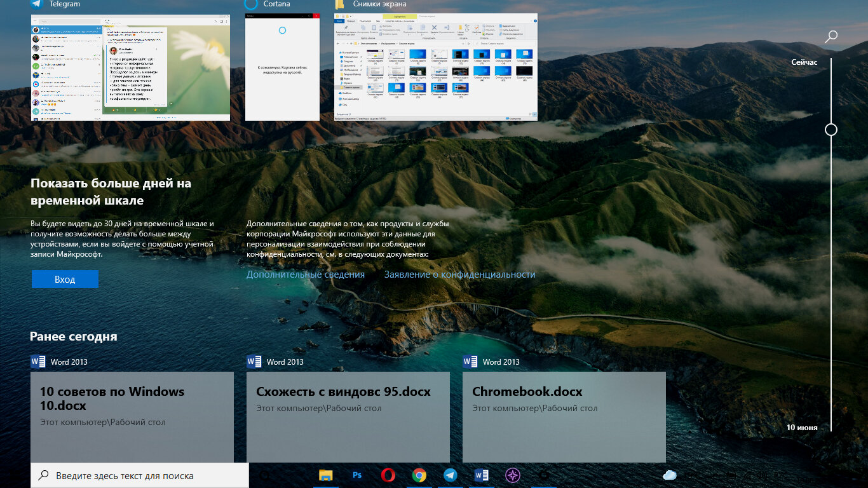Open Google Chrome from the taskbar

pos(419,475)
